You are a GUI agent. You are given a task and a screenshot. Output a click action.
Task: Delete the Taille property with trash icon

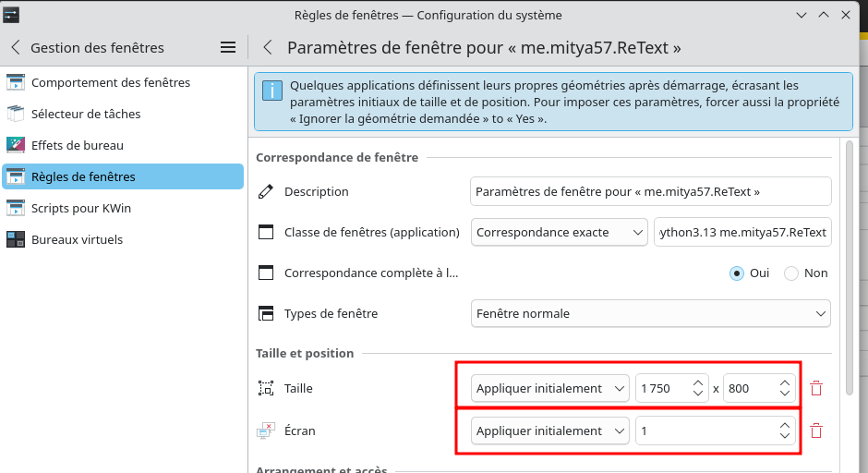pos(816,389)
